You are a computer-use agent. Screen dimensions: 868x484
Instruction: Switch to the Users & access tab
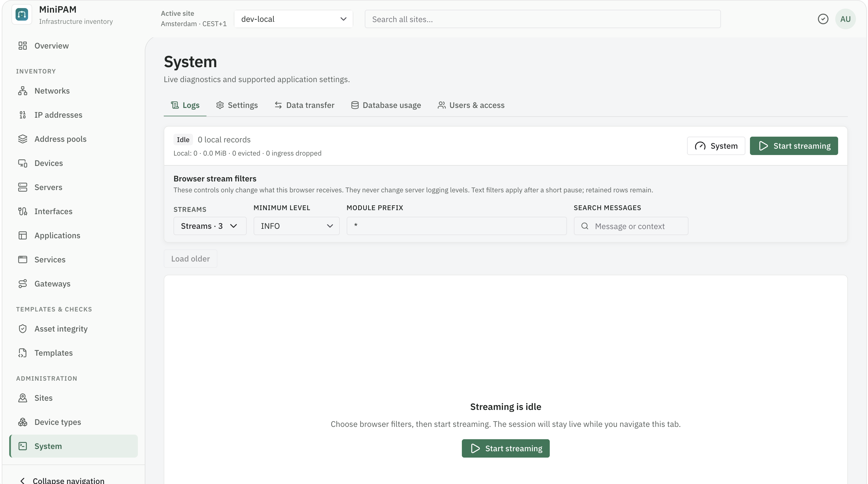pyautogui.click(x=471, y=105)
